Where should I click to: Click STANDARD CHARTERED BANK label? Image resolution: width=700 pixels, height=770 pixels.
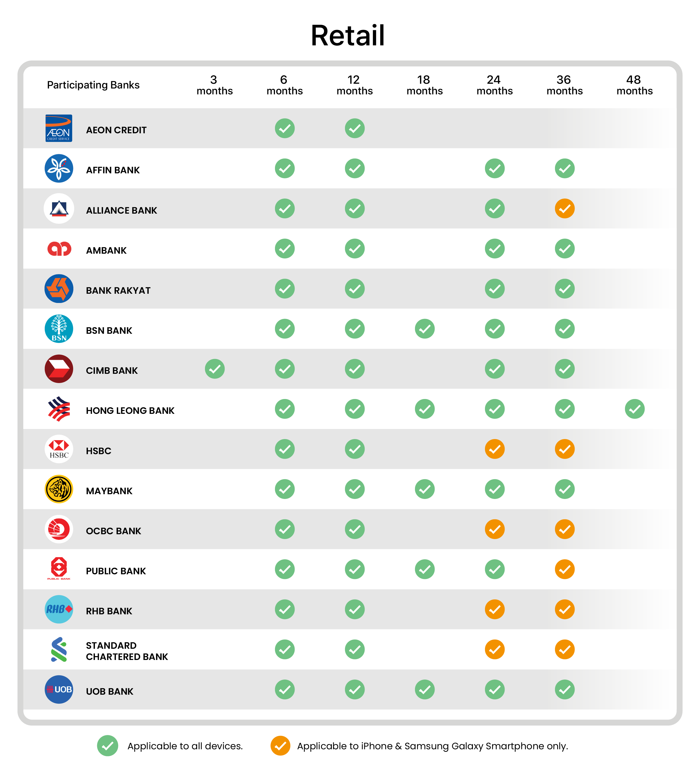tap(127, 651)
